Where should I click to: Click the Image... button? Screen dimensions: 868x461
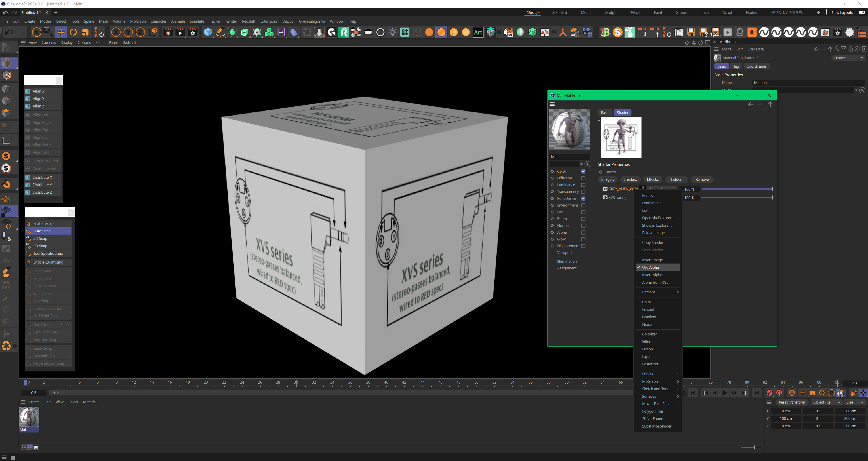click(608, 179)
